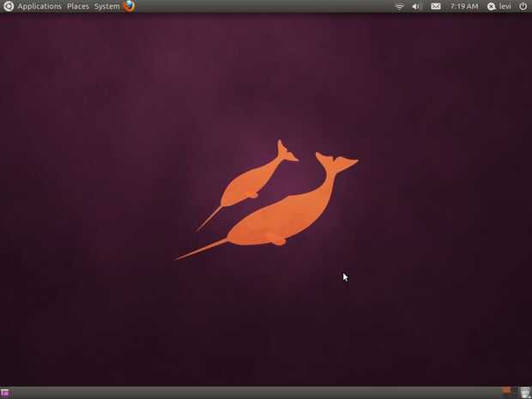Click the Ubuntu logo in the top panel
Viewport: 532px width, 399px height.
tap(8, 6)
